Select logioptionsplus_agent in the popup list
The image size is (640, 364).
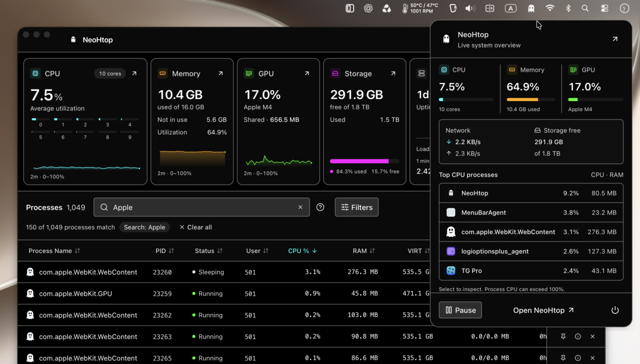[x=531, y=251]
